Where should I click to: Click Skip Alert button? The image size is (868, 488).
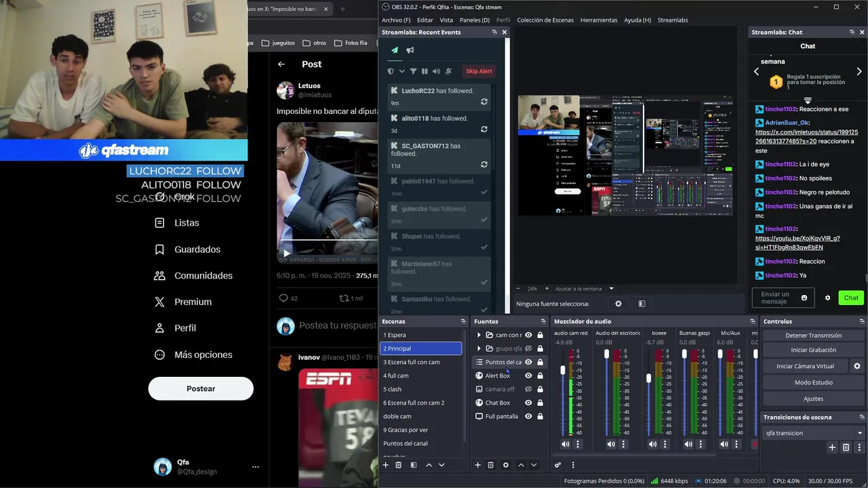coord(479,71)
